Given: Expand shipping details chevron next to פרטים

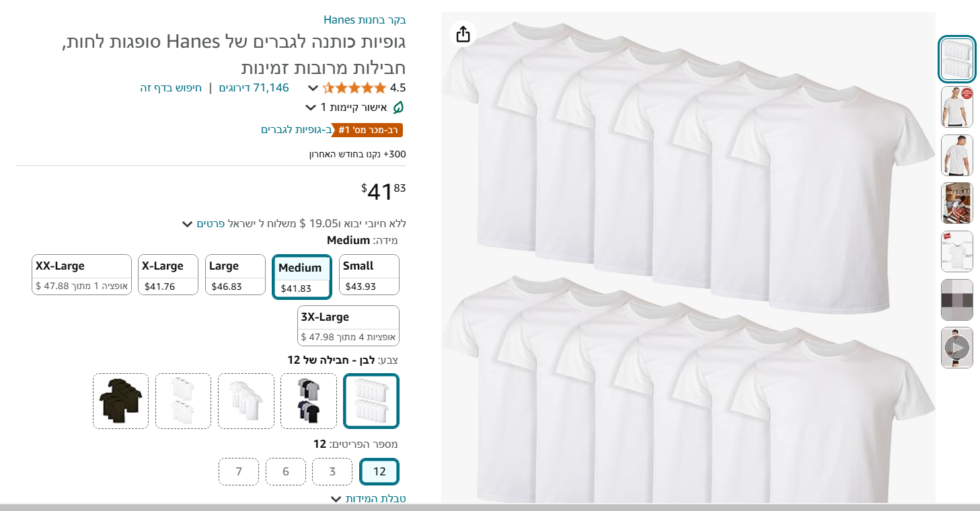Looking at the screenshot, I should click(188, 224).
